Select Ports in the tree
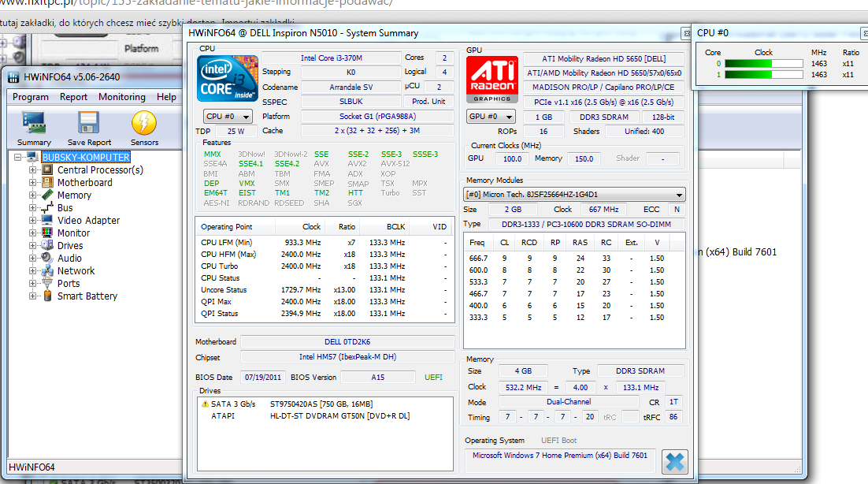The image size is (868, 484). [69, 284]
